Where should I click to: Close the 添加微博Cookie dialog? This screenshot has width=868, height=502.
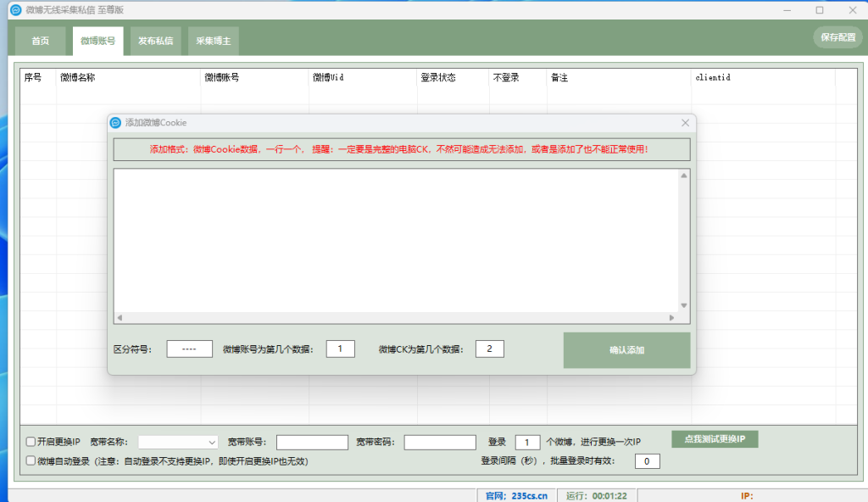pyautogui.click(x=685, y=123)
